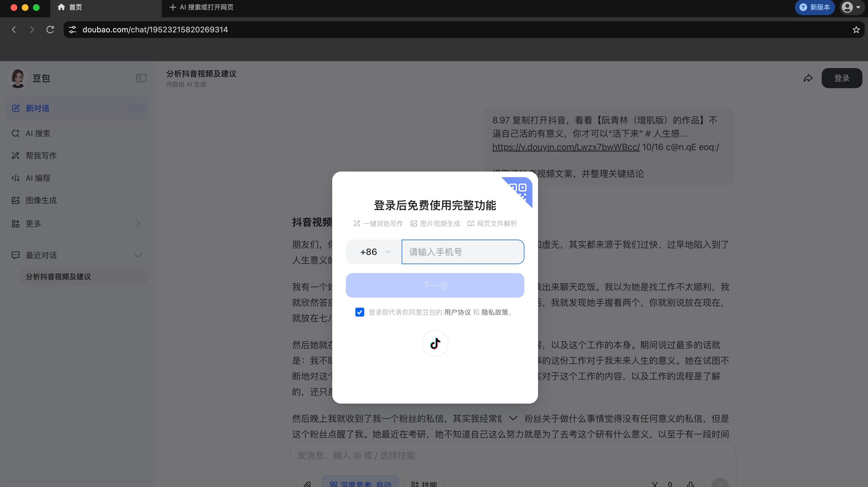Viewport: 868px width, 487px height.
Task: Start a 新对话
Action: pos(38,108)
